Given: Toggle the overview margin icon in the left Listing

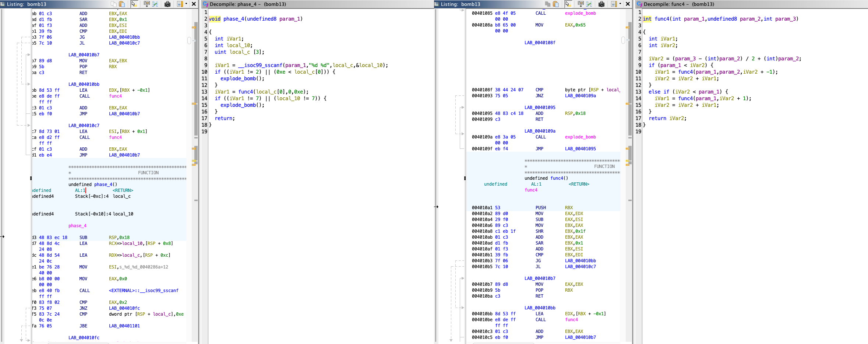Looking at the screenshot, I should 180,4.
